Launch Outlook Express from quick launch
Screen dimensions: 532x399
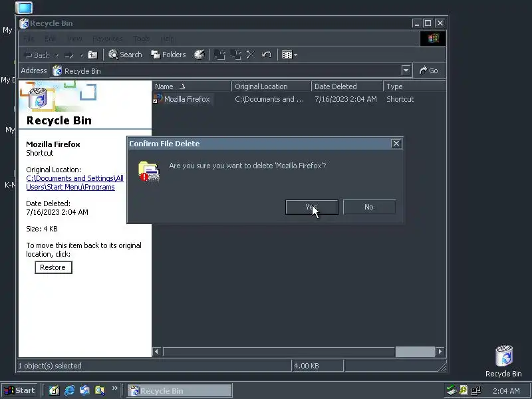pyautogui.click(x=84, y=390)
